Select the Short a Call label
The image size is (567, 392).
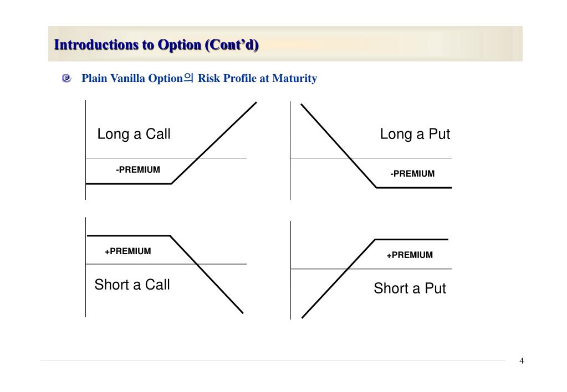pyautogui.click(x=132, y=285)
